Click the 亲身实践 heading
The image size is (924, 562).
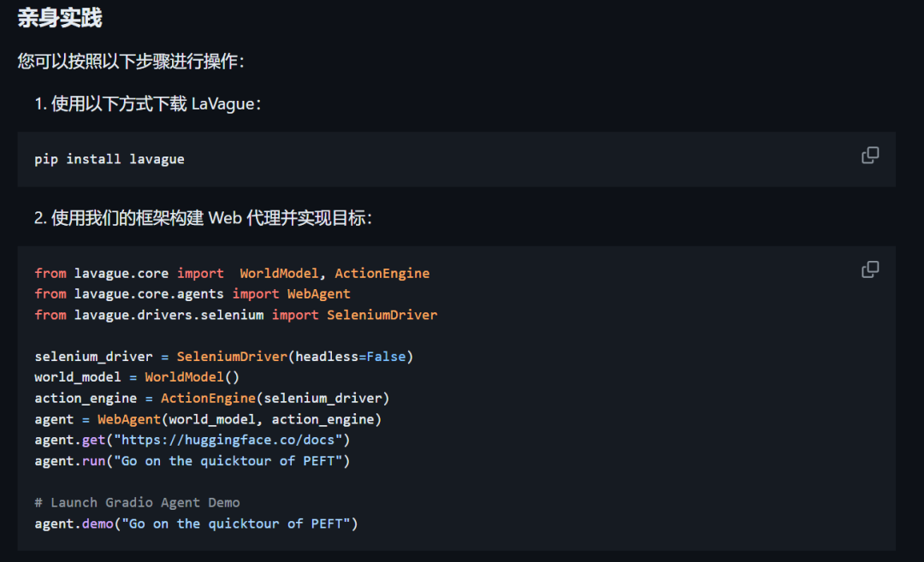[60, 18]
